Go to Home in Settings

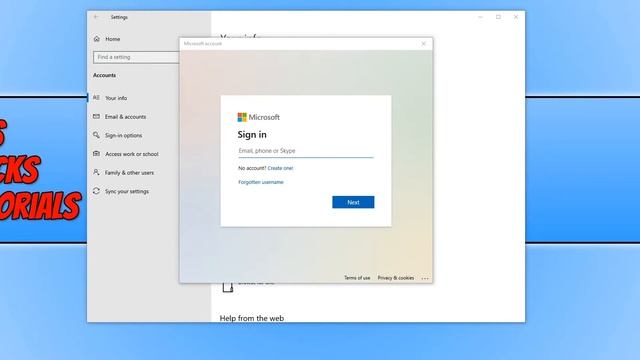click(x=113, y=39)
